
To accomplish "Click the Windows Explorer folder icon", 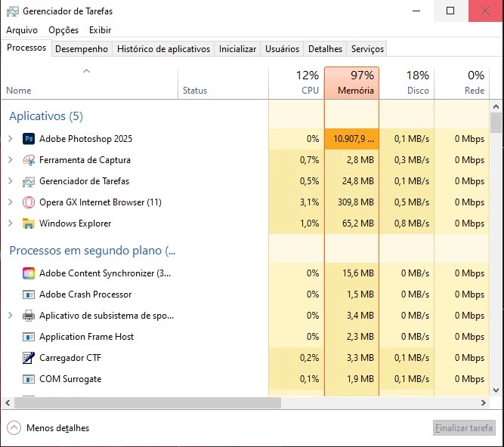I will (x=29, y=223).
